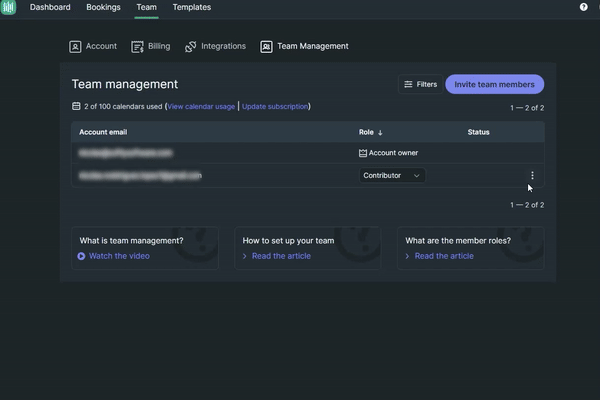
Task: Open the help question mark icon
Action: point(583,7)
